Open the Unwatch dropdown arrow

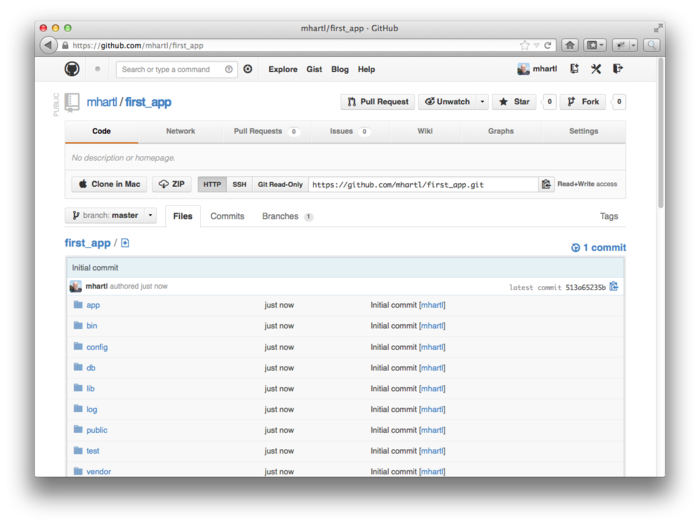click(482, 102)
